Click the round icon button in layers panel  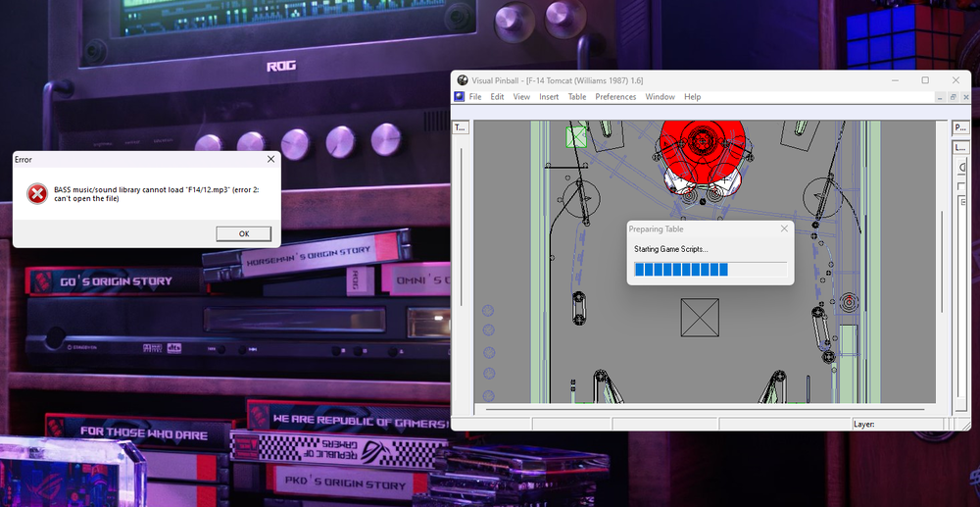962,167
